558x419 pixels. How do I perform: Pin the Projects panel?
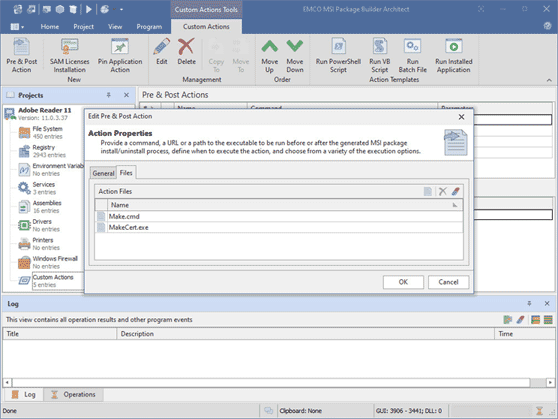pyautogui.click(x=109, y=95)
